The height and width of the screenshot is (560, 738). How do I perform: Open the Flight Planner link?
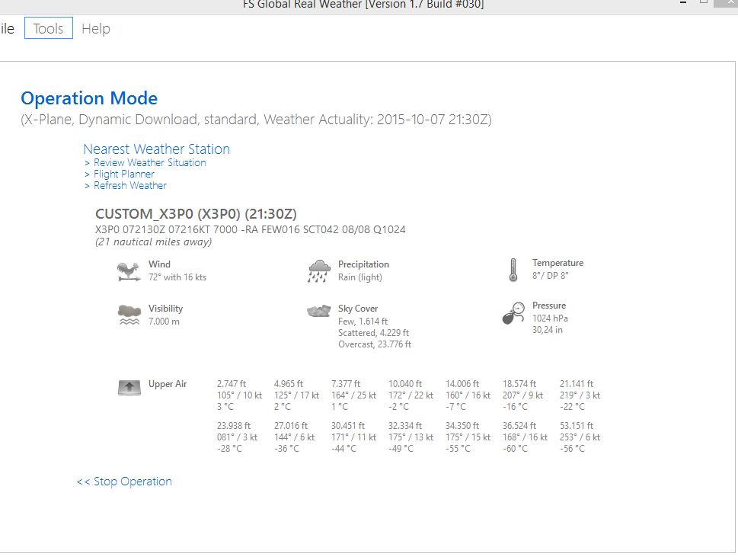pyautogui.click(x=123, y=174)
